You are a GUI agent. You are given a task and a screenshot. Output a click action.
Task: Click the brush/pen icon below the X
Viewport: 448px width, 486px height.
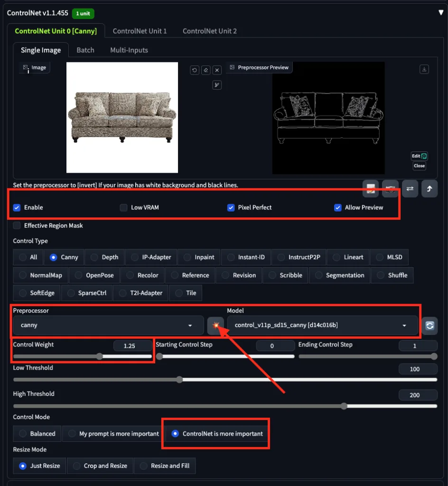(x=217, y=85)
